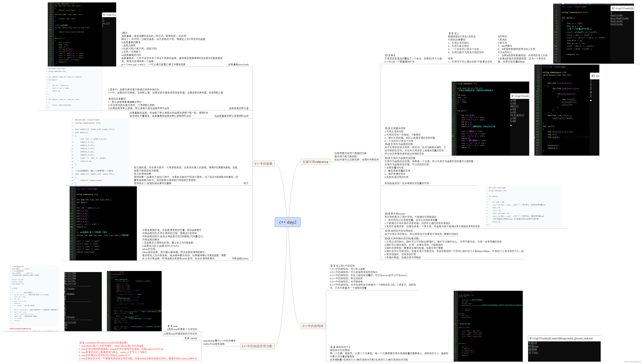The height and width of the screenshot is (364, 643).
Task: Click the console icon in the maopao output window titlebar
Action: tap(593, 76)
